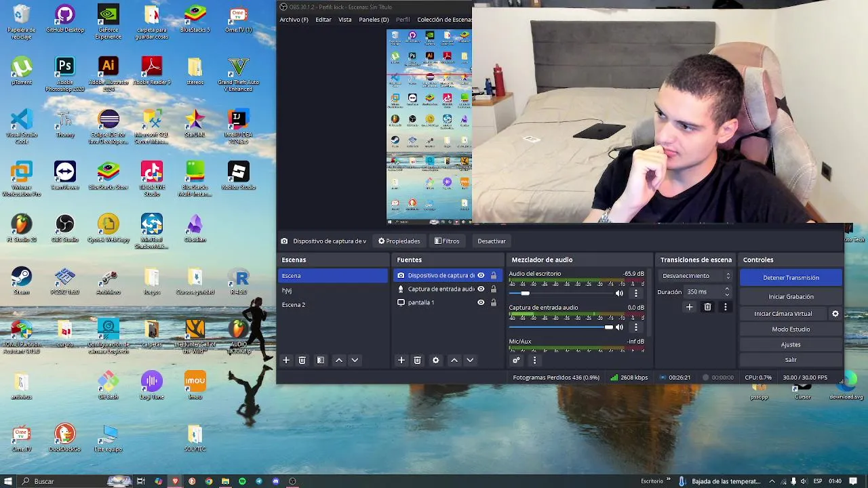Screen dimensions: 868x488
Task: Open scene filters icon in Escenas panel
Action: (321, 361)
